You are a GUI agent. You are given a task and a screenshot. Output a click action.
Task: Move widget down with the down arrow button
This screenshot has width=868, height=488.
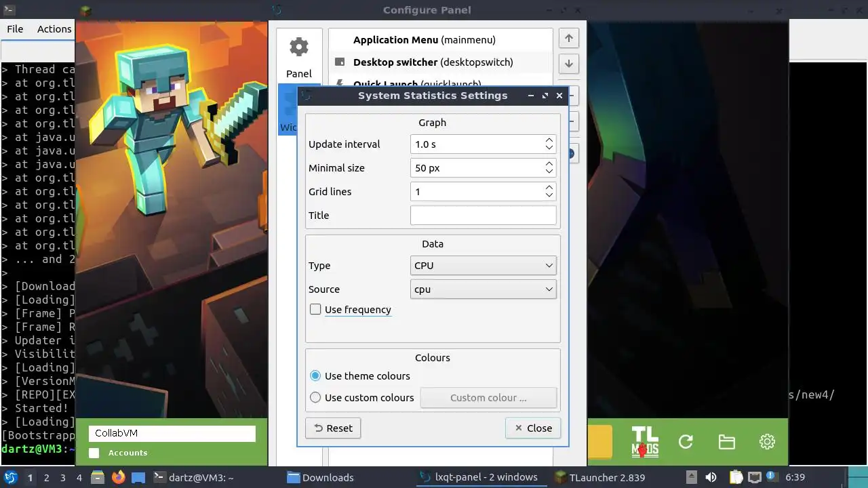tap(569, 64)
